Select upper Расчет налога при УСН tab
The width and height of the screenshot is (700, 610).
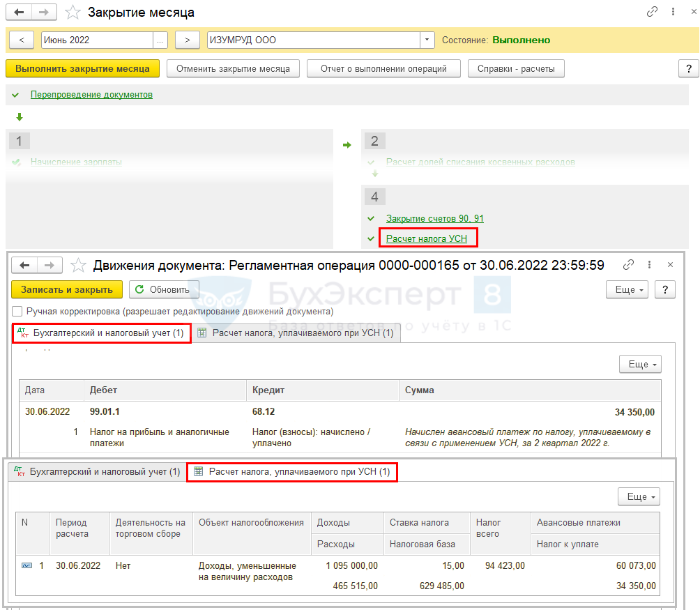tap(297, 333)
